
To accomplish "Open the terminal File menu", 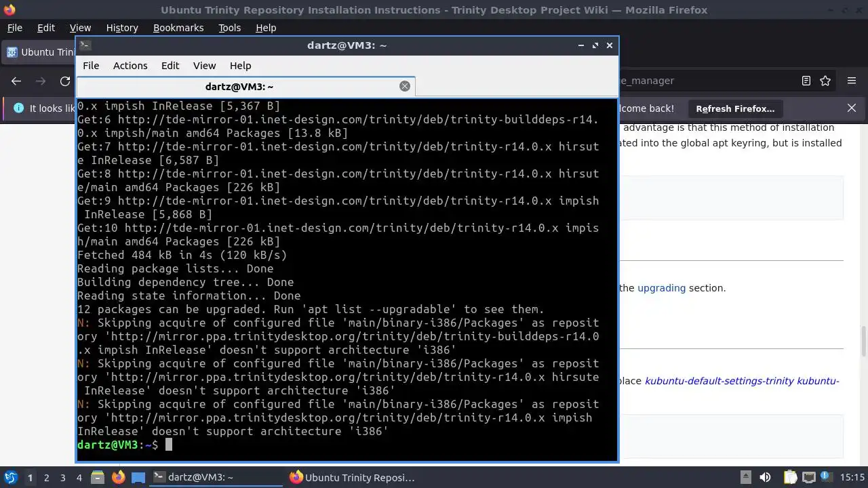I will (x=91, y=66).
